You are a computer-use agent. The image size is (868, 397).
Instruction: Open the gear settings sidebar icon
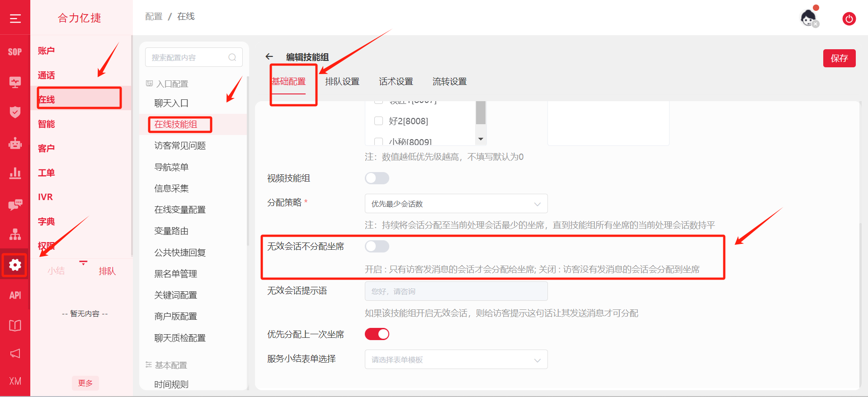(x=15, y=265)
